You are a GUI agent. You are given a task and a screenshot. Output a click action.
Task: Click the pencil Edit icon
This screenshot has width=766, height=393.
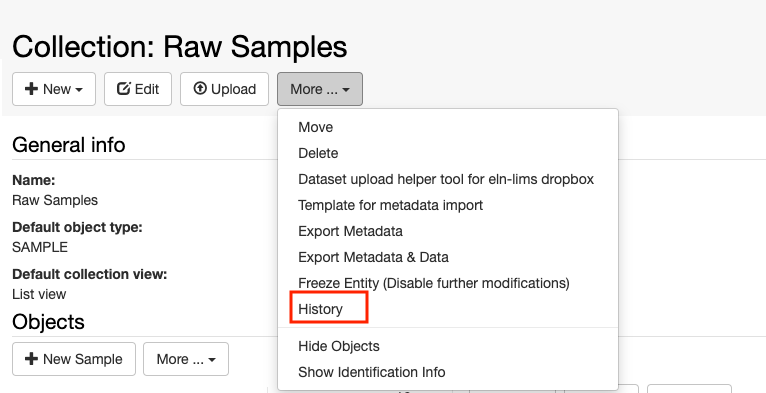[x=124, y=88]
